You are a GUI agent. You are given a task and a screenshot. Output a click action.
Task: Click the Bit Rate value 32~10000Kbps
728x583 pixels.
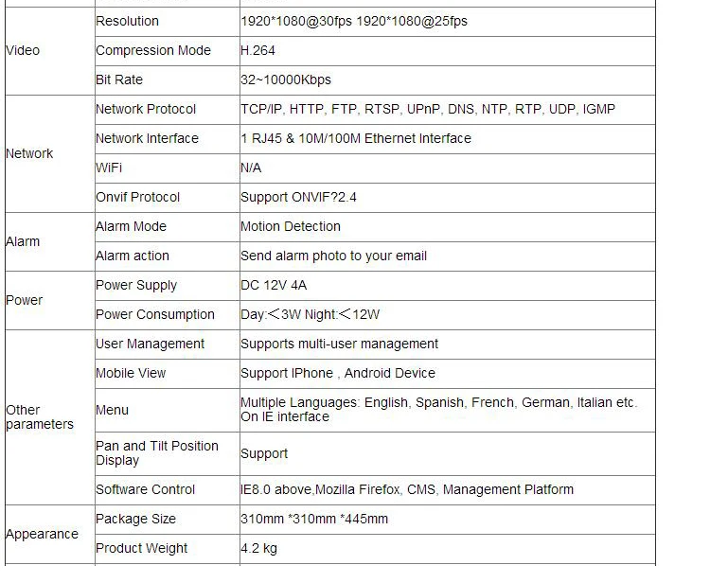[286, 79]
